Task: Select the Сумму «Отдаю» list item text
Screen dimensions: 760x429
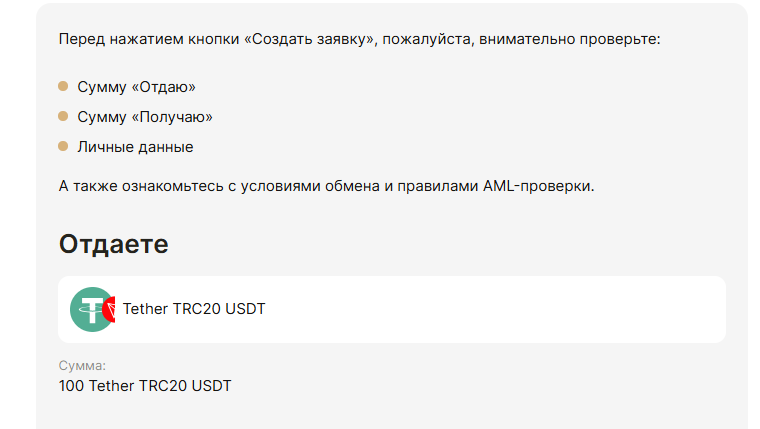Action: point(136,87)
